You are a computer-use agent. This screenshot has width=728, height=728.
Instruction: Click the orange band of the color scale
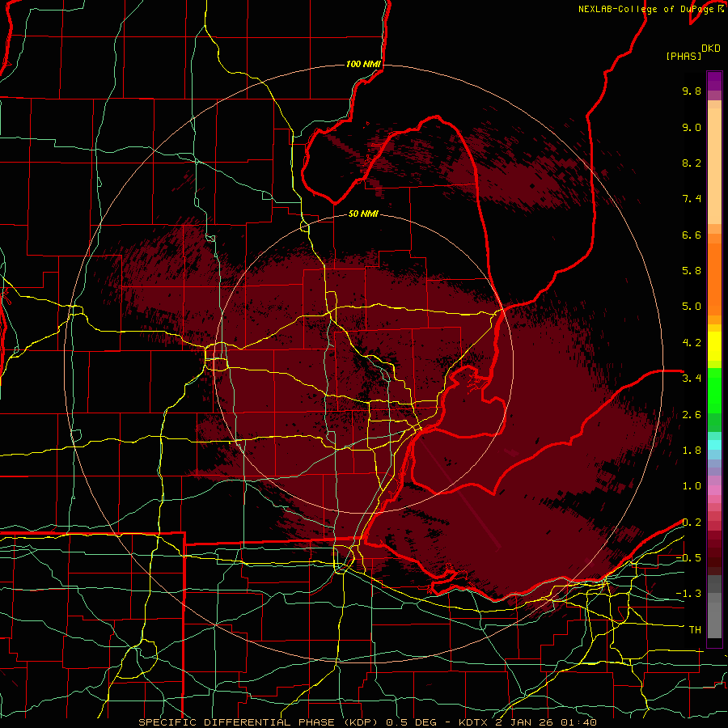pos(714,280)
